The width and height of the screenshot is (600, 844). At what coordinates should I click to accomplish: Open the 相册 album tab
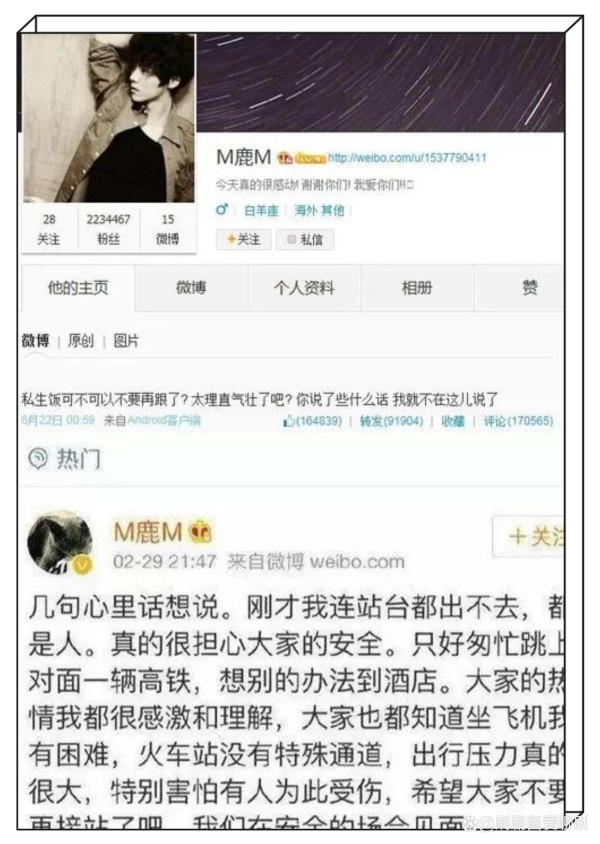click(417, 288)
